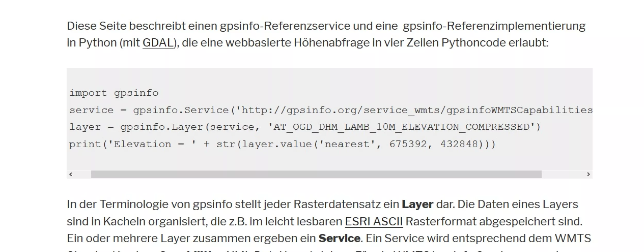644x252 pixels.
Task: Click the bold word Service in the paragraph
Action: [x=339, y=238]
